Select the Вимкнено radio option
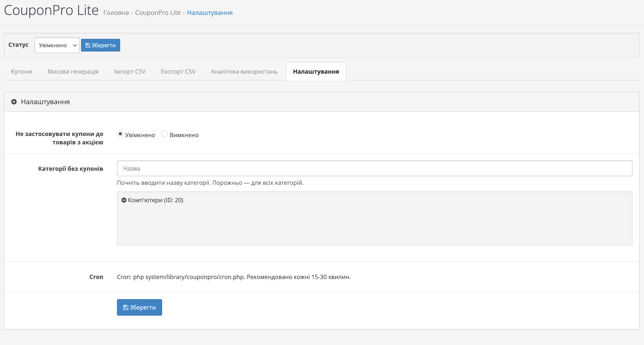Viewport: 644px width, 345px height. pyautogui.click(x=164, y=134)
